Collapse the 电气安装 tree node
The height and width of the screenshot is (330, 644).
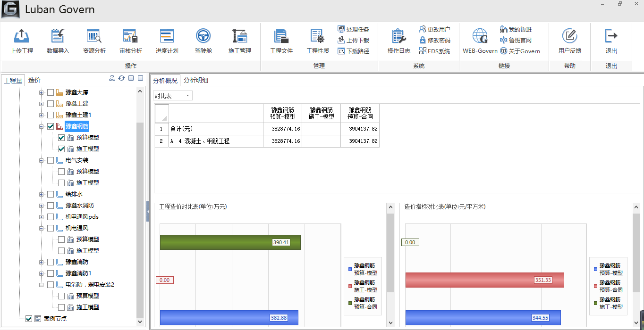(x=41, y=160)
